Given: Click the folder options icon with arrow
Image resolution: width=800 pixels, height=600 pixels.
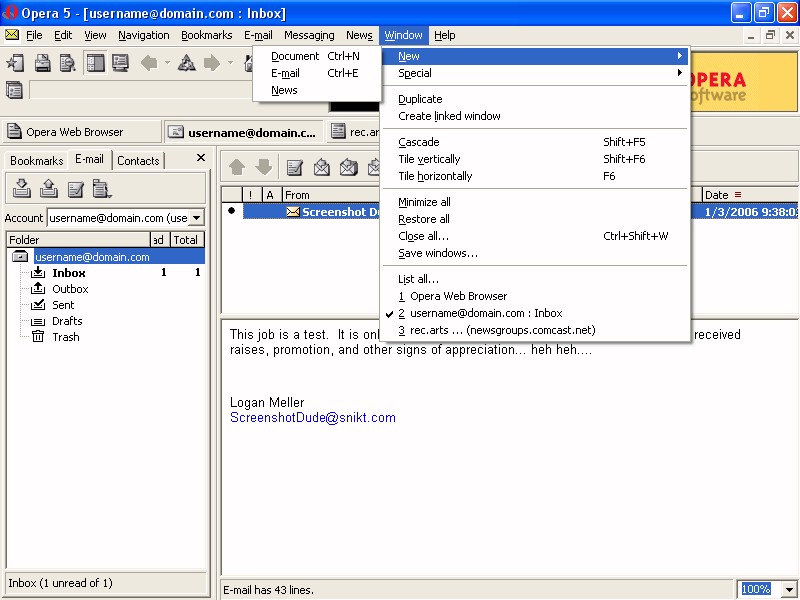Looking at the screenshot, I should [102, 189].
